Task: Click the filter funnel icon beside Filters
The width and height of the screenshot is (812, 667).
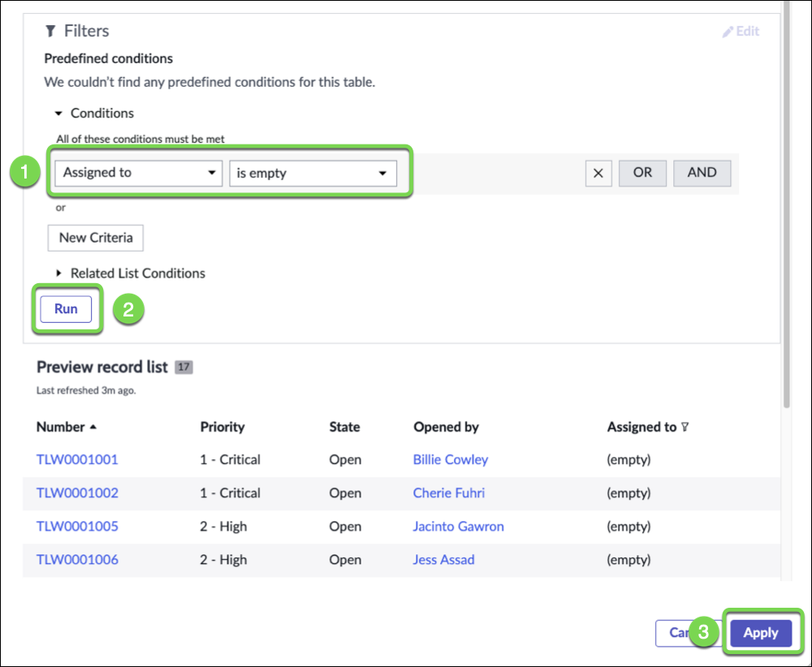Action: point(50,32)
